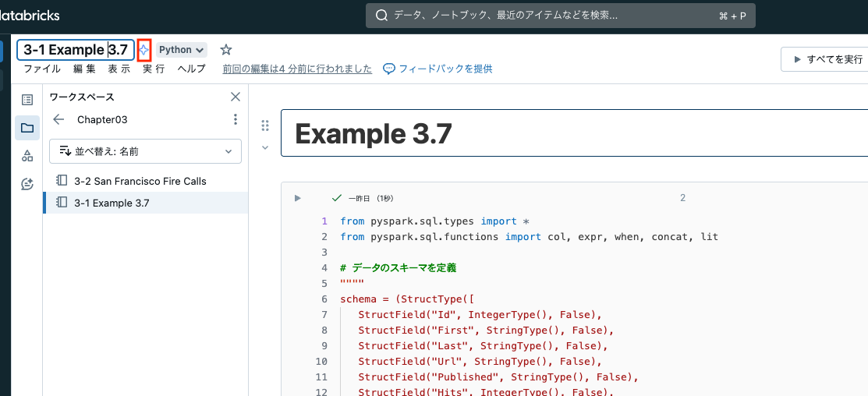
Task: Open the ヘルプ menu
Action: pos(192,69)
